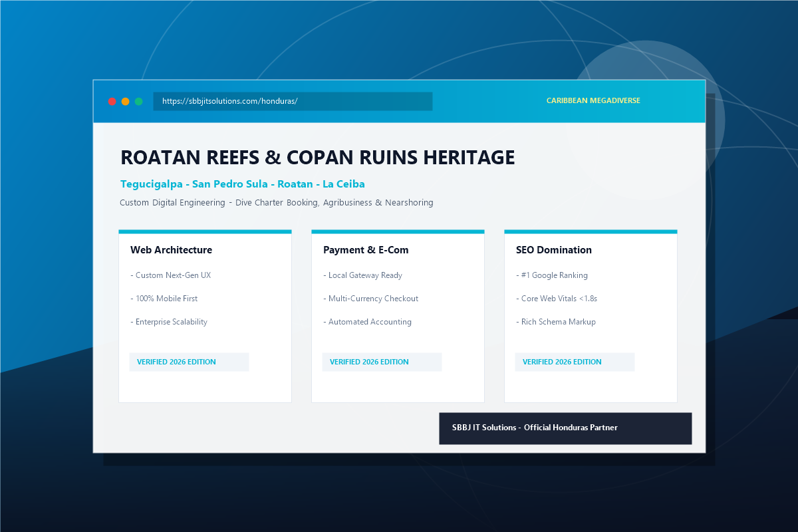Click the CARIBBEAN MEGADIVERSE label

593,101
